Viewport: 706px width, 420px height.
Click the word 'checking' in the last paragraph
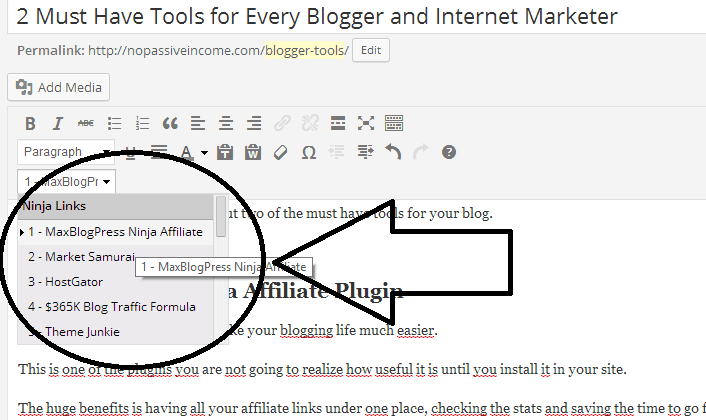[x=459, y=408]
